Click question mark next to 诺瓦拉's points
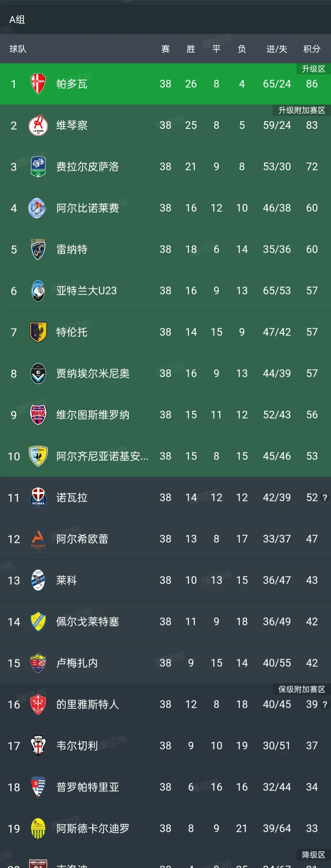The width and height of the screenshot is (331, 868). point(325,497)
